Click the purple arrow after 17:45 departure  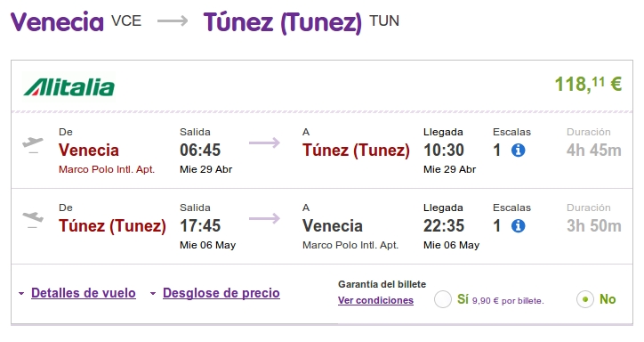click(x=264, y=218)
